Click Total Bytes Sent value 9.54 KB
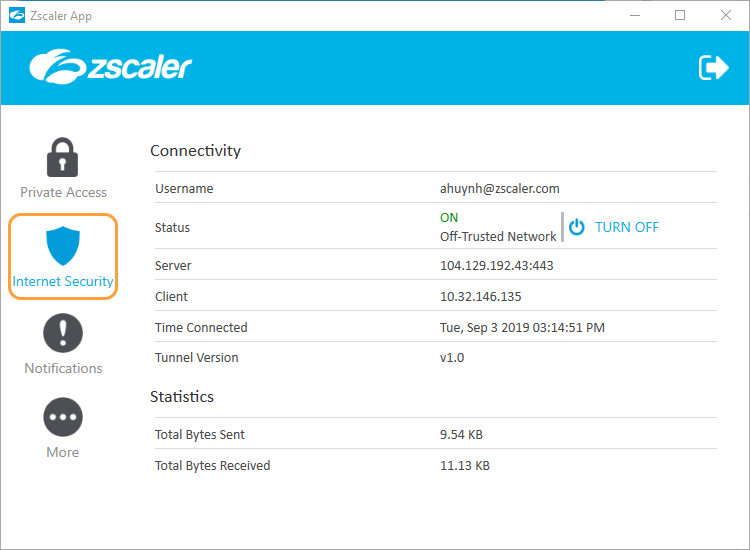The height and width of the screenshot is (550, 750). pyautogui.click(x=461, y=435)
